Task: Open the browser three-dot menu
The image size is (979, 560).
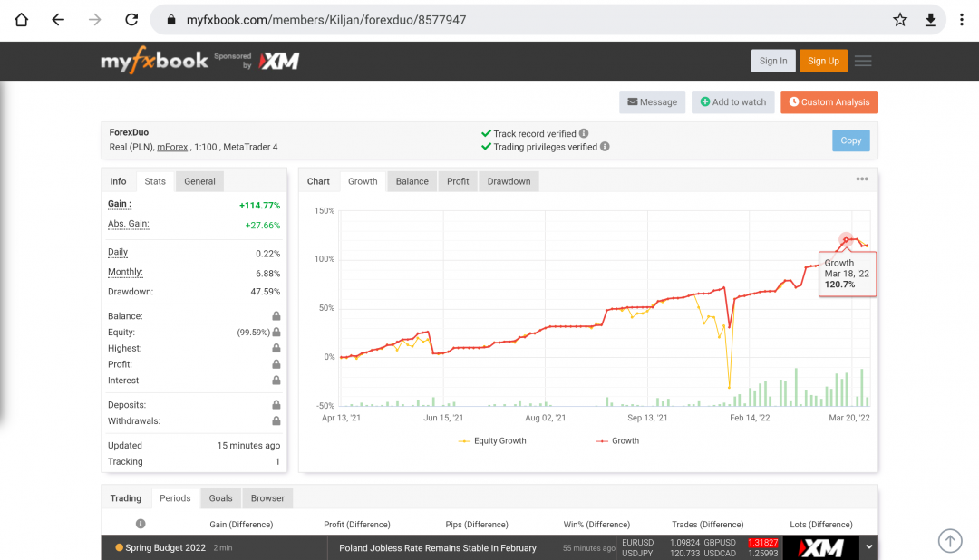Action: (x=961, y=19)
